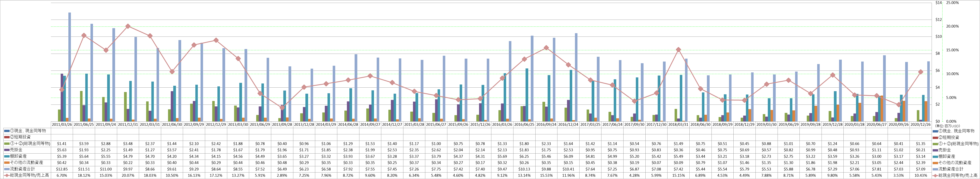Viewport: 980px width, 179px height.
Task: Click the line marker above 2018/03/31
Action: pyautogui.click(x=678, y=49)
